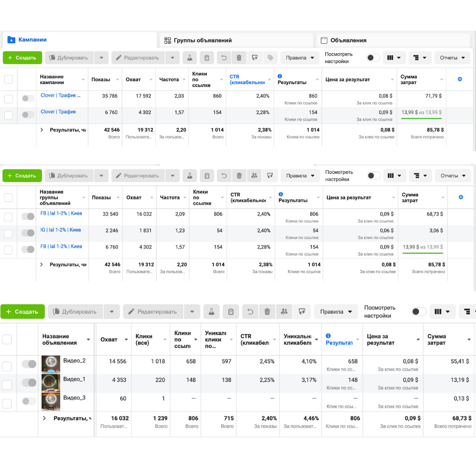Click trash delete icon in campaigns toolbar

[239, 58]
